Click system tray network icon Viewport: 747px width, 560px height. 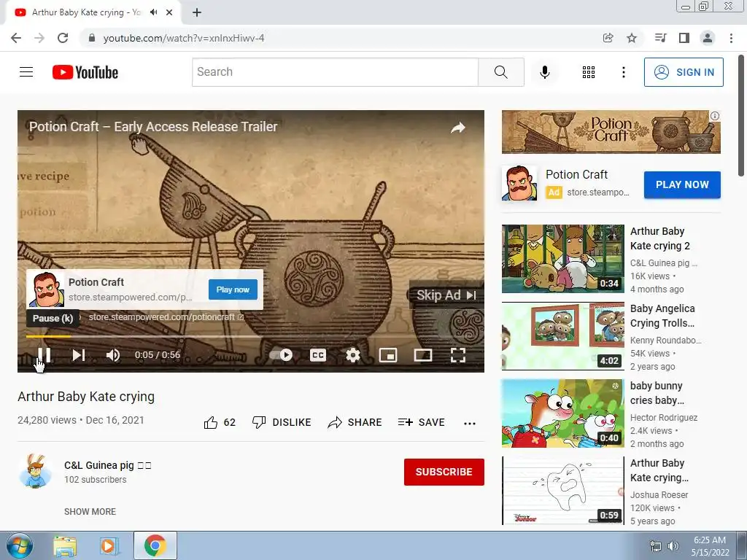click(x=656, y=546)
